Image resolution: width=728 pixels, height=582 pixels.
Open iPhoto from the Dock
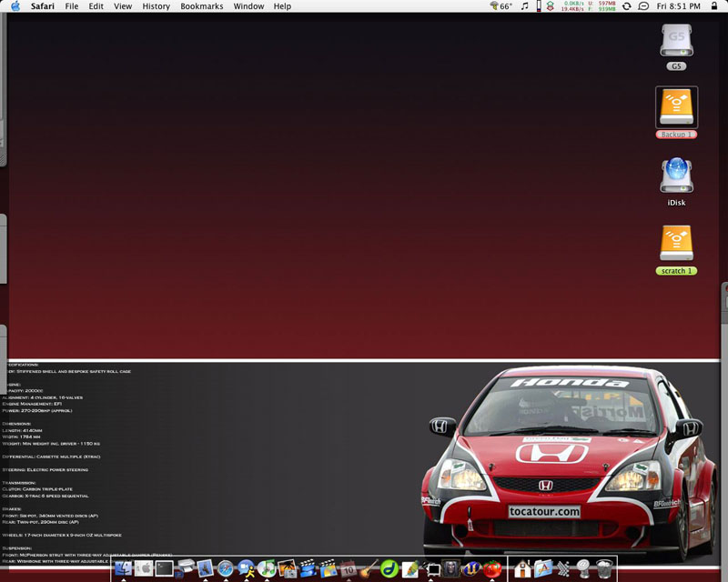coord(287,568)
